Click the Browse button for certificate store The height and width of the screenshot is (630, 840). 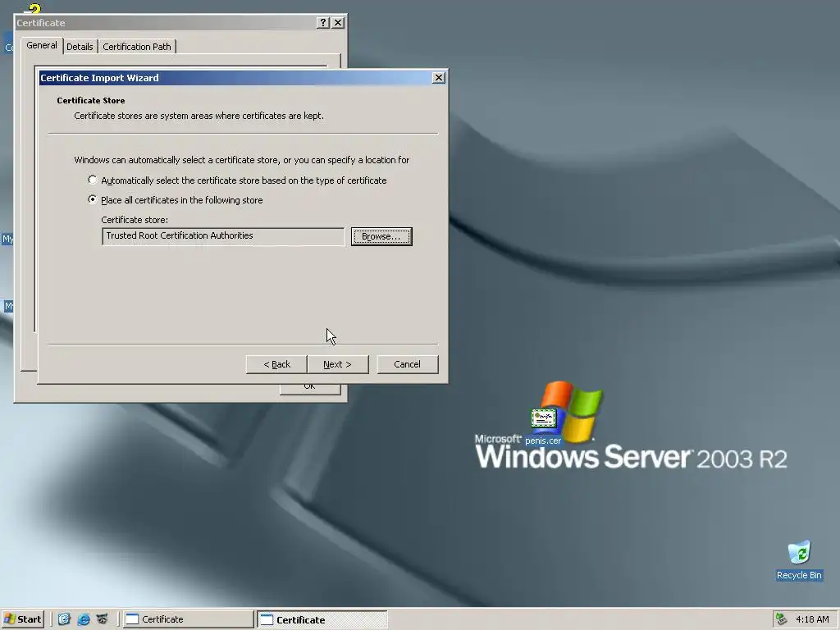coord(381,236)
